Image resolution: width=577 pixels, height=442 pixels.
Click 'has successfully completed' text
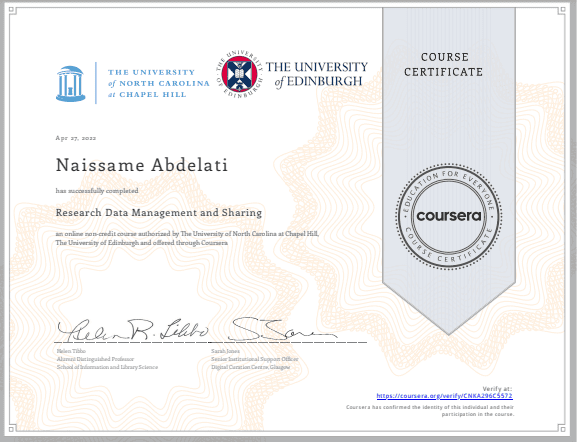97,191
